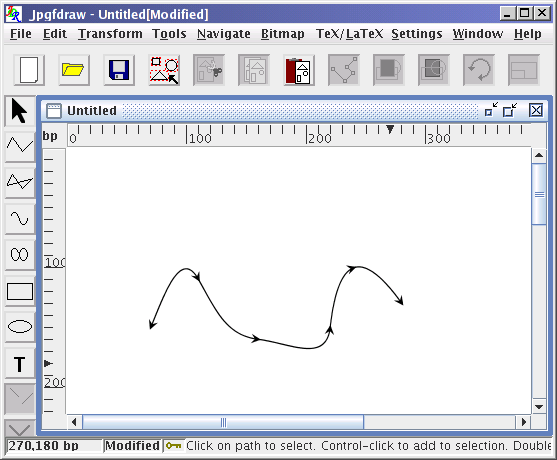Click the key icon in the status bar

tap(173, 445)
